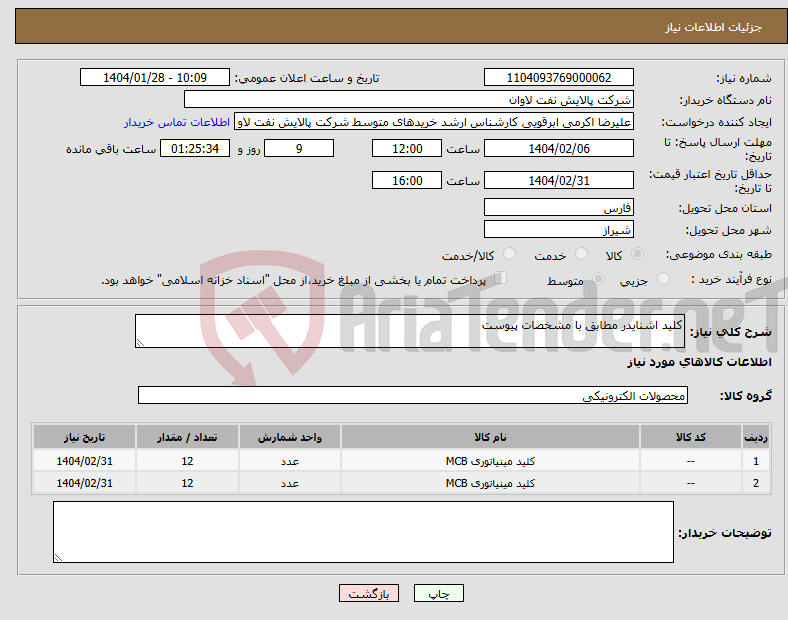Click inside the توضیحات خریدار text box
This screenshot has width=788, height=620.
tap(363, 532)
